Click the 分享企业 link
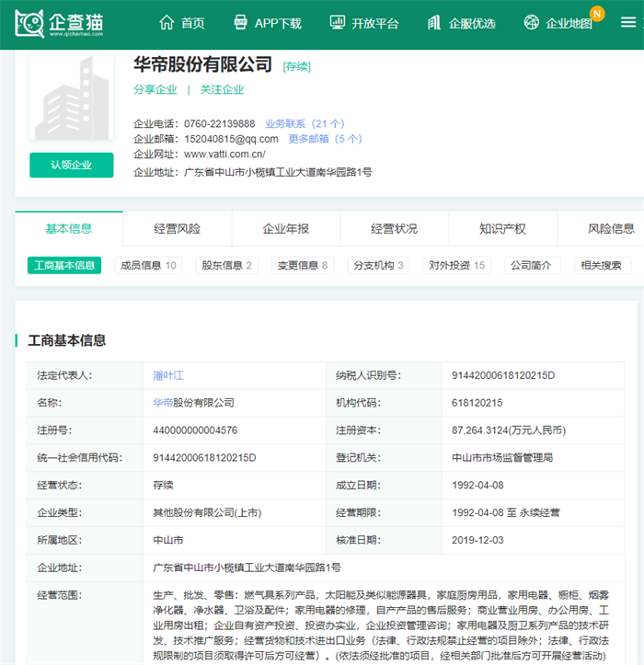This screenshot has width=644, height=665. coord(155,89)
